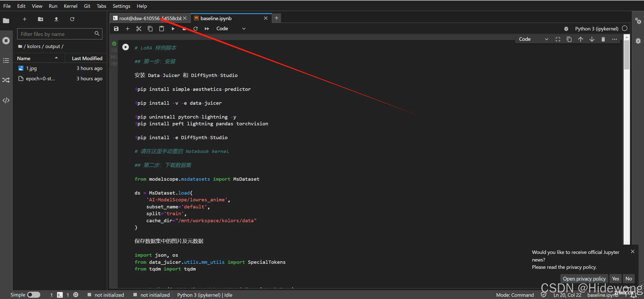Show the Table of Contents sidebar panel
This screenshot has width=644, height=299.
(6, 60)
